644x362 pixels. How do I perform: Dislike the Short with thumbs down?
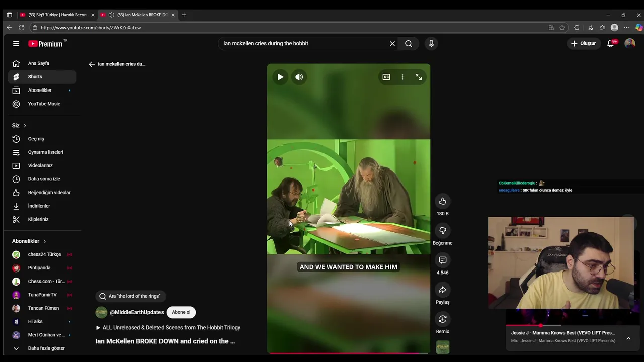click(x=443, y=230)
